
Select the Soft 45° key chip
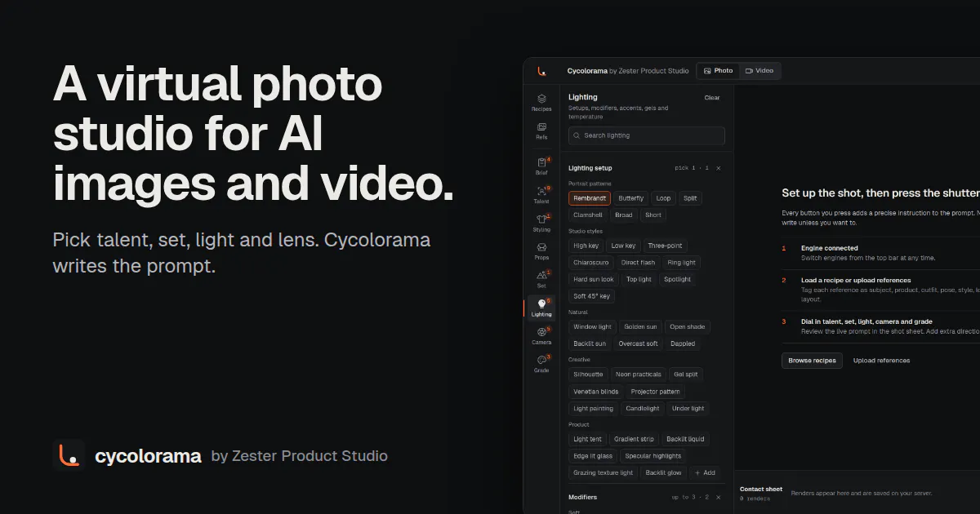pos(592,296)
